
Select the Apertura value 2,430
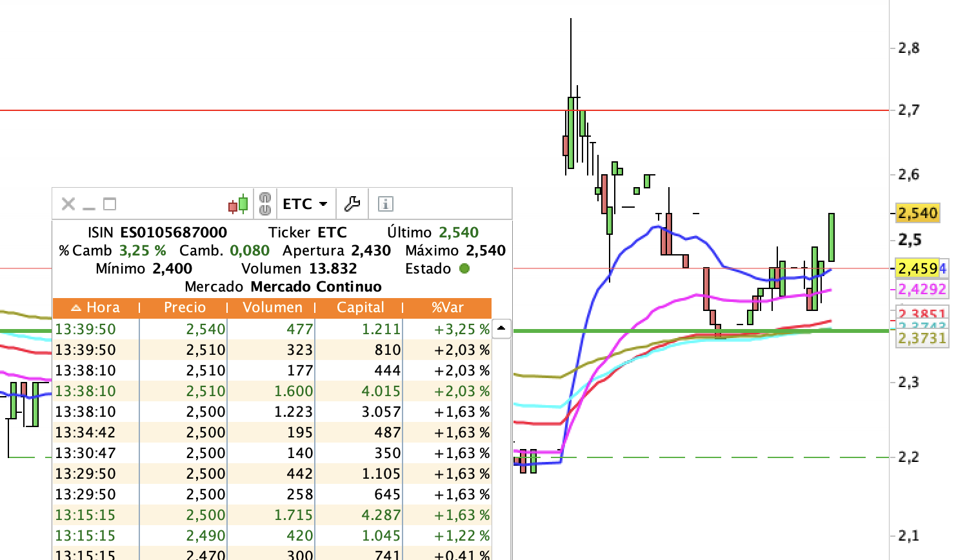(x=371, y=250)
